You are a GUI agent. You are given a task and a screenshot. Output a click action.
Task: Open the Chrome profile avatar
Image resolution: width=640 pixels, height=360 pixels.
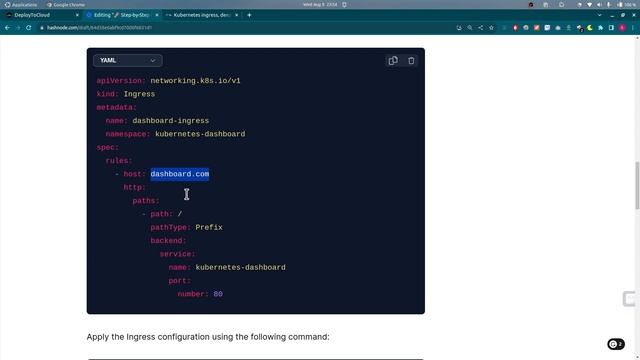[622, 28]
